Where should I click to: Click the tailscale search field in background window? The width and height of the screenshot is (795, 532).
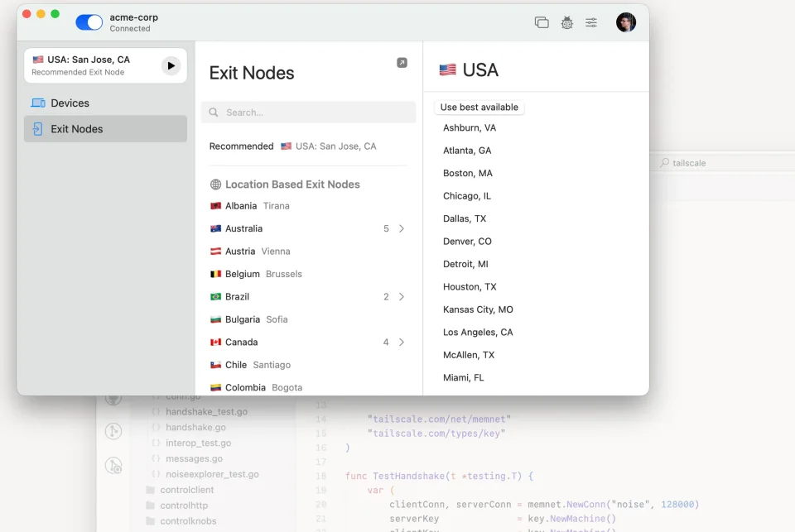pos(725,163)
